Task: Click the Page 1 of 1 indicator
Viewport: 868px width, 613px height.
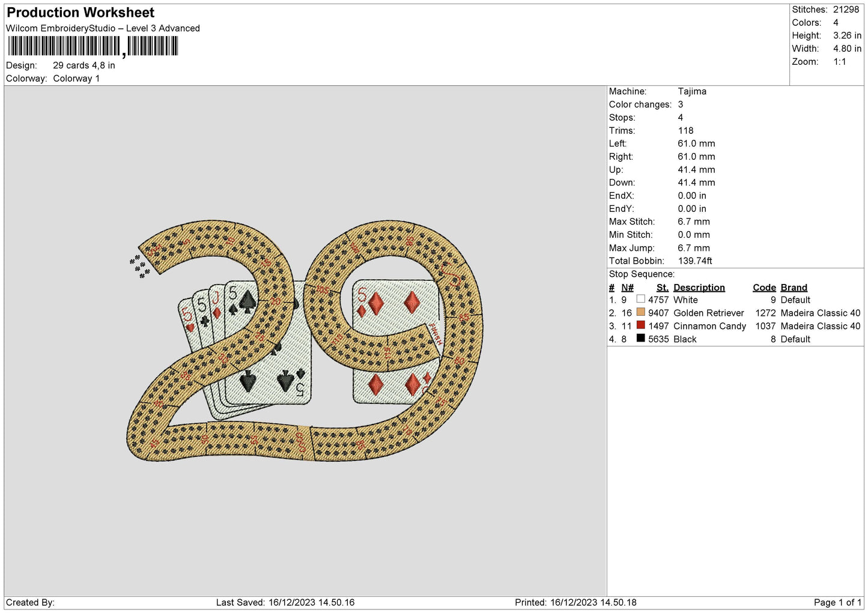Action: 837,602
